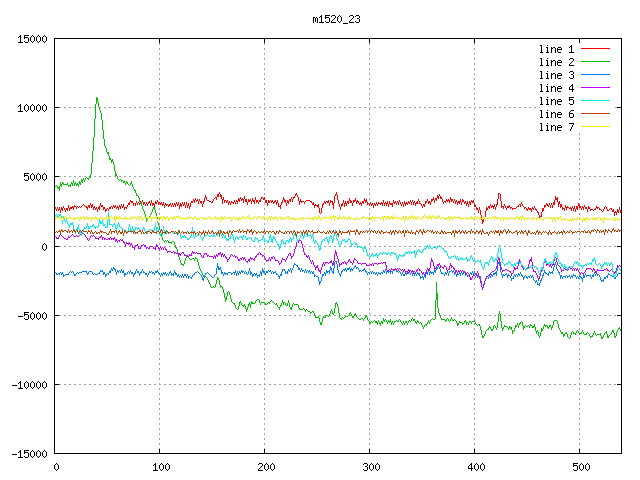
Task: Select the blue sample beside line 3
Action: 595,75
